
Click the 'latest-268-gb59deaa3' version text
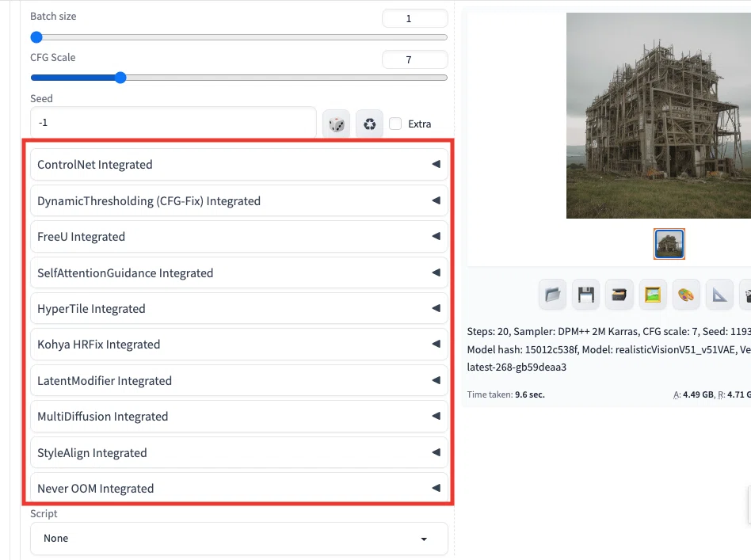point(517,368)
